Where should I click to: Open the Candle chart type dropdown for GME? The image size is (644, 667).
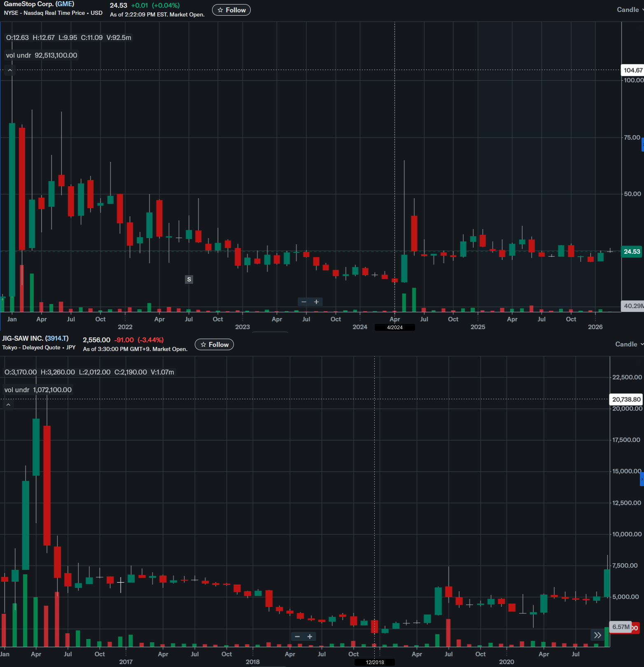tap(630, 10)
